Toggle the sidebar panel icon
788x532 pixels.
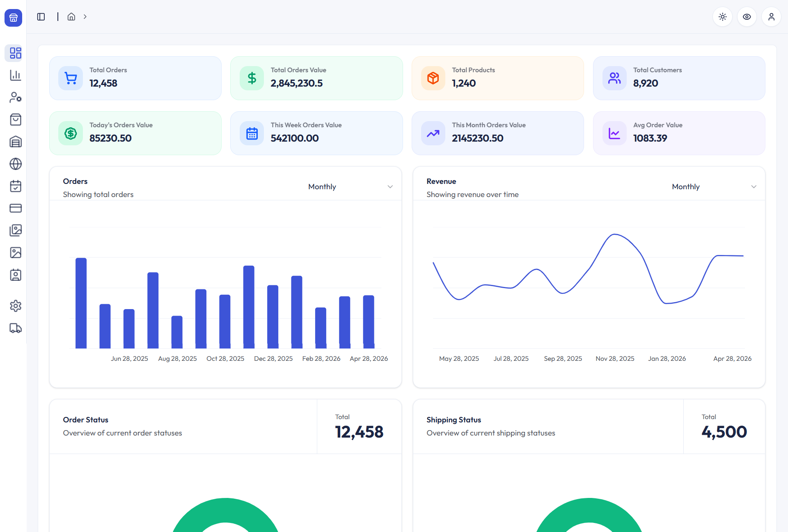pyautogui.click(x=41, y=17)
